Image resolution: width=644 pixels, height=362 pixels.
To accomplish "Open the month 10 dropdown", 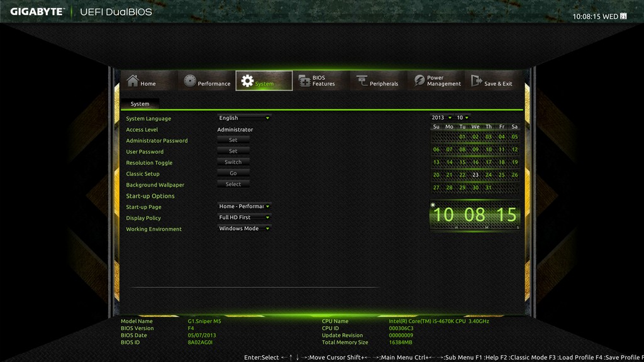I will (462, 118).
